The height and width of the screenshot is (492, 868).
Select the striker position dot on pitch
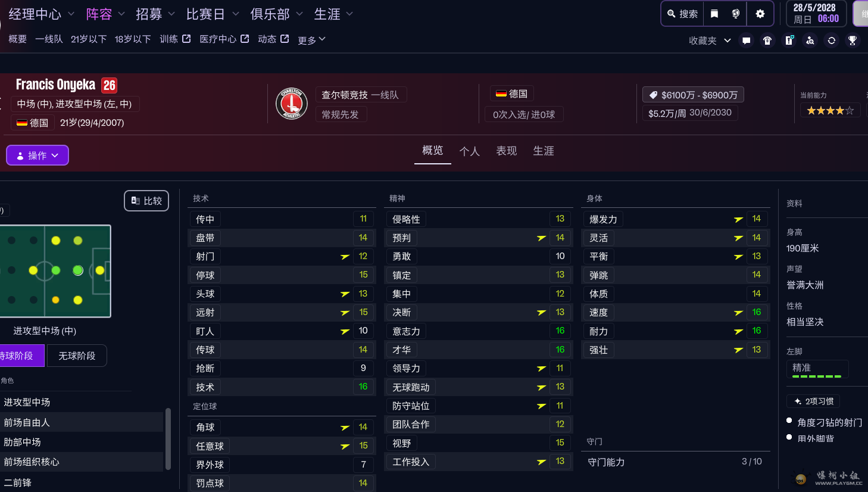(100, 270)
